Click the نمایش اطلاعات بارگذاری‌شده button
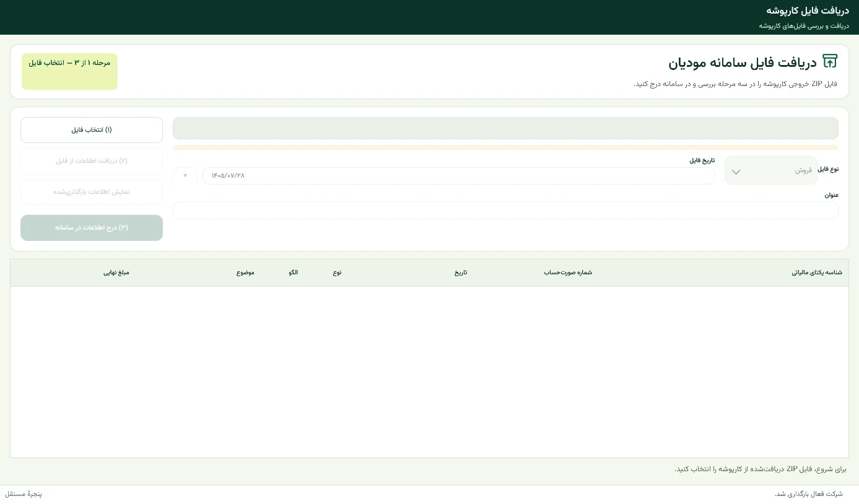 [x=92, y=192]
